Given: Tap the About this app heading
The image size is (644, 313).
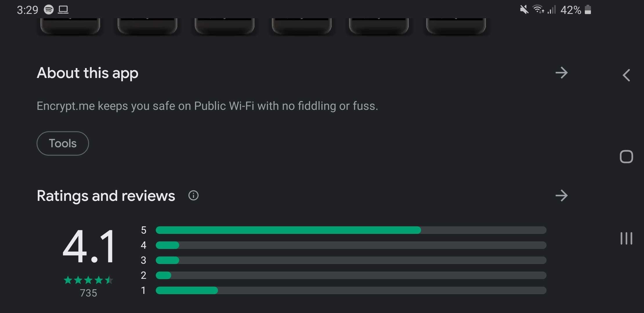Looking at the screenshot, I should 88,73.
